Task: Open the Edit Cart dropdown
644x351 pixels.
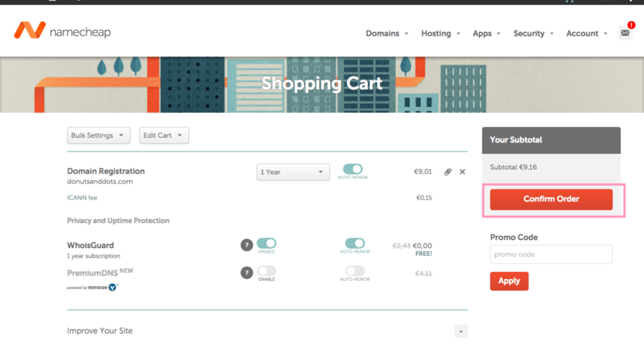Action: [164, 135]
